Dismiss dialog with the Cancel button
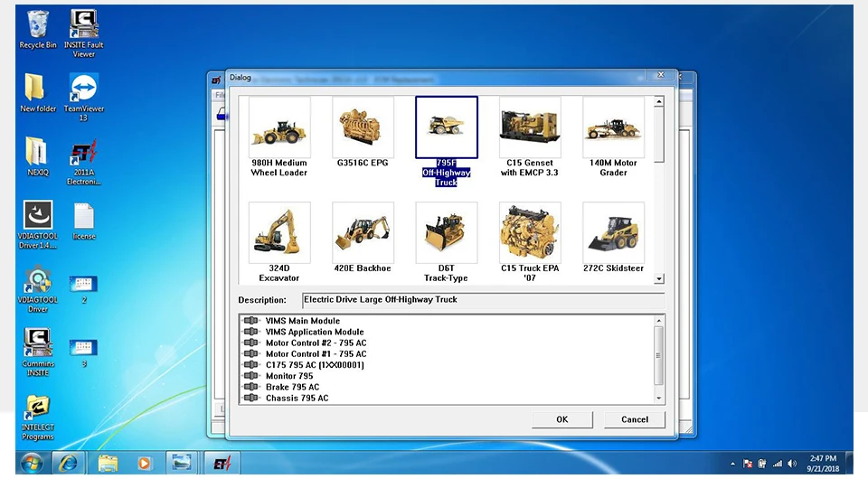Screen dimensions: 868x479 click(635, 419)
